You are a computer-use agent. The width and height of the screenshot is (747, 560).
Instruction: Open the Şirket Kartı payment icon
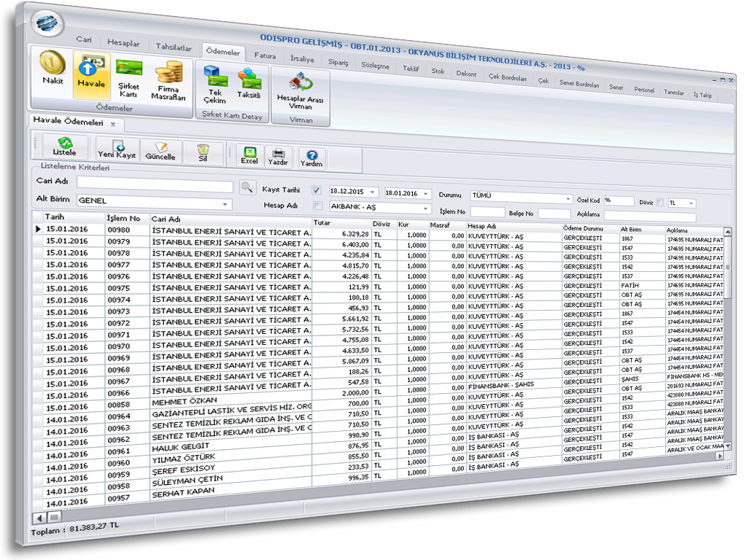pyautogui.click(x=128, y=77)
